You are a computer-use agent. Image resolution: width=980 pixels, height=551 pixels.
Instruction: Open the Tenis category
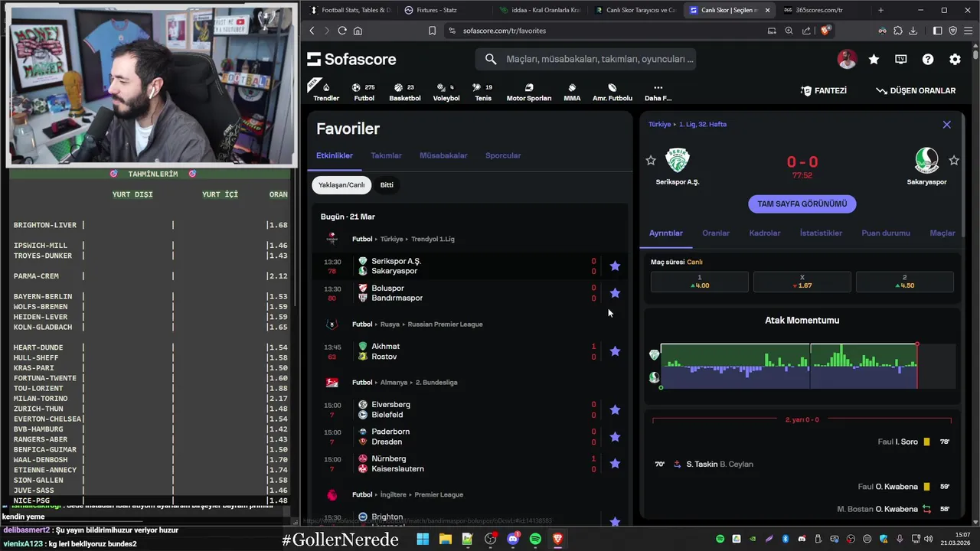click(483, 92)
